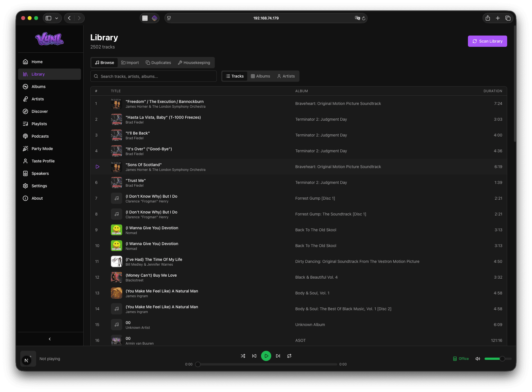Image resolution: width=532 pixels, height=392 pixels.
Task: Click the 192.168.74.179 address bar
Action: coord(266,18)
